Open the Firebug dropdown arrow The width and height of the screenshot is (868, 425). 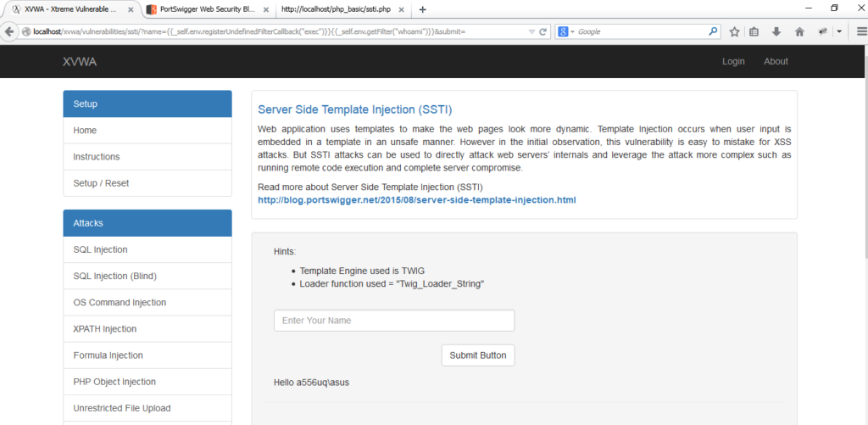(839, 32)
